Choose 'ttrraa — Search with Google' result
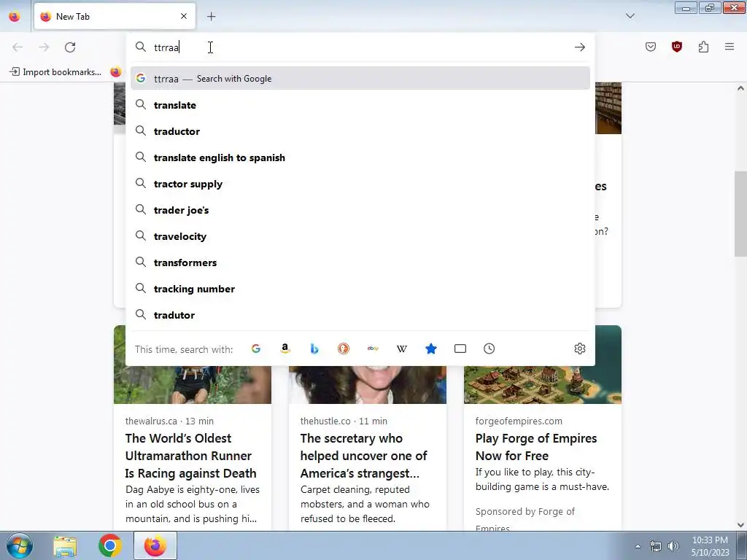Screen dimensions: 747x560 coord(360,78)
